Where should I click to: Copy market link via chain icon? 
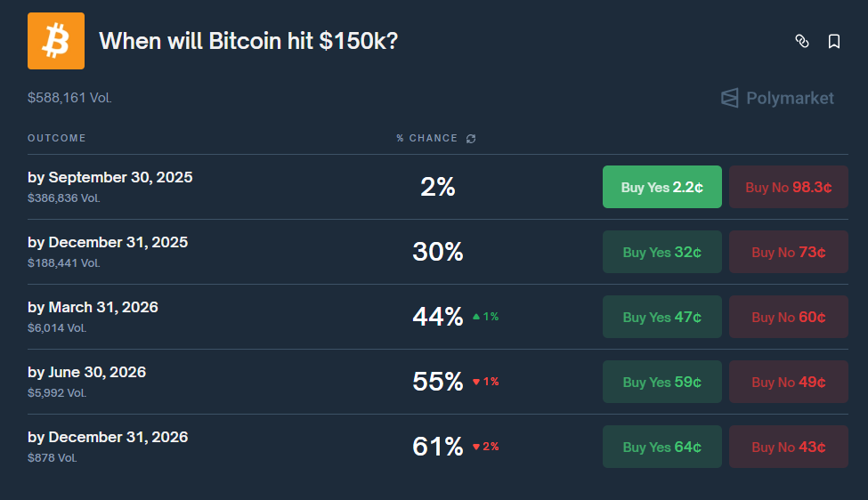tap(801, 41)
